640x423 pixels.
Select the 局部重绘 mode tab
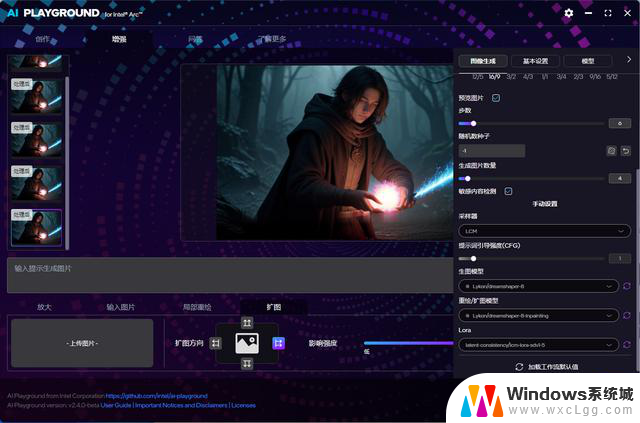point(197,307)
